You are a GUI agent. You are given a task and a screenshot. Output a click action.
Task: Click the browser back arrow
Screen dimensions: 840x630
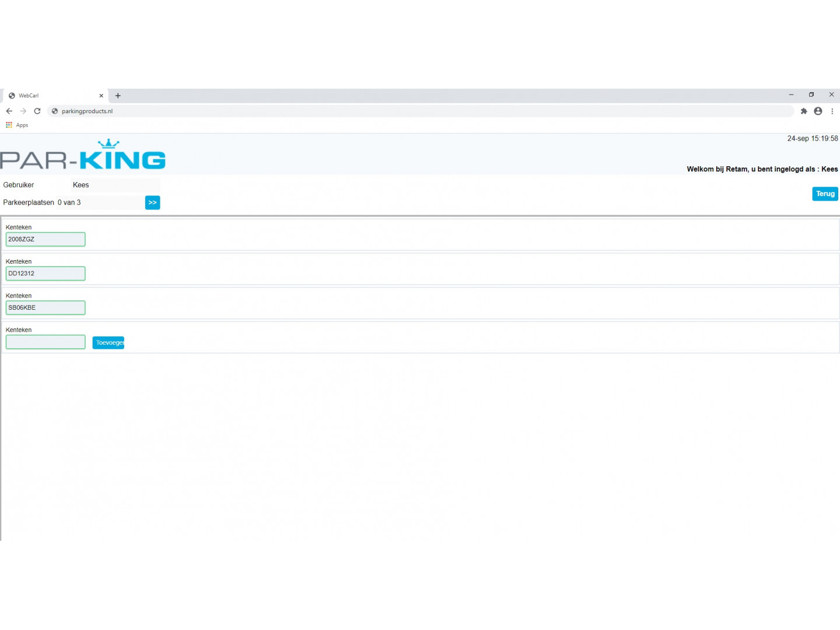click(9, 111)
